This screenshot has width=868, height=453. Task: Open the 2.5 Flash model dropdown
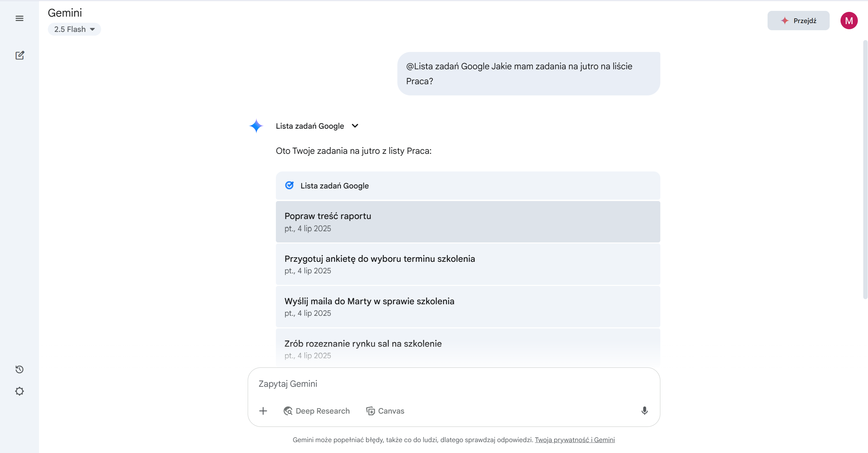coord(74,29)
